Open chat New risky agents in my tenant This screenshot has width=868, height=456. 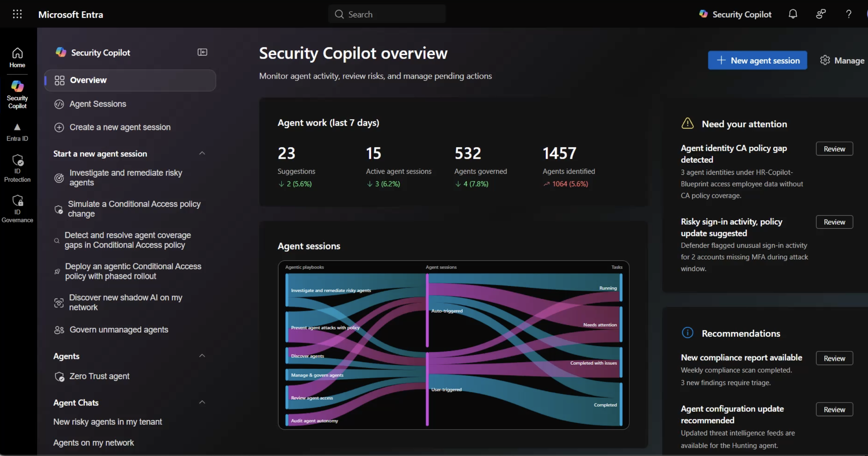point(107,422)
